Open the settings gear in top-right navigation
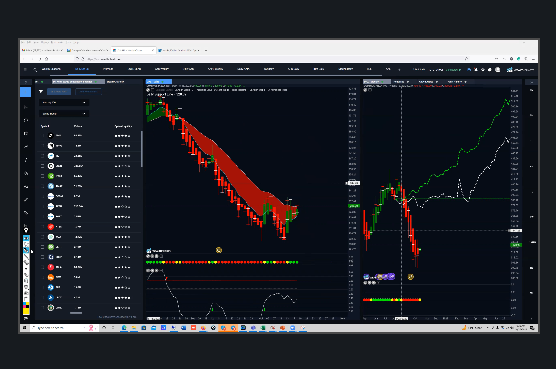Screen dimensions: 556x369 (483, 69)
